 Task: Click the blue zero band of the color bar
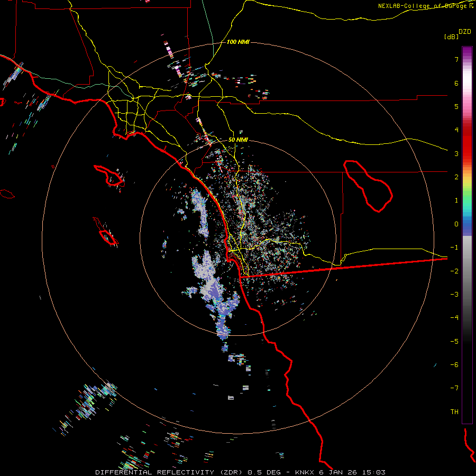(x=467, y=226)
